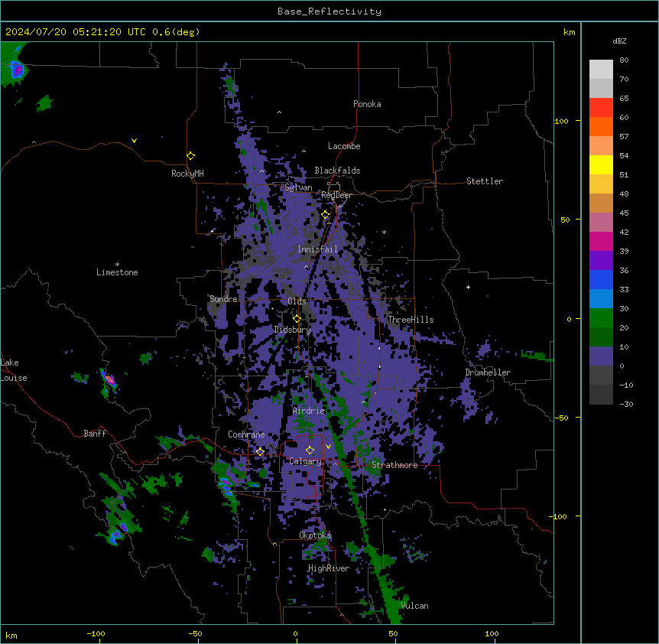Click the Olds town label
Viewport: 659px width, 644px height.
pyautogui.click(x=297, y=301)
